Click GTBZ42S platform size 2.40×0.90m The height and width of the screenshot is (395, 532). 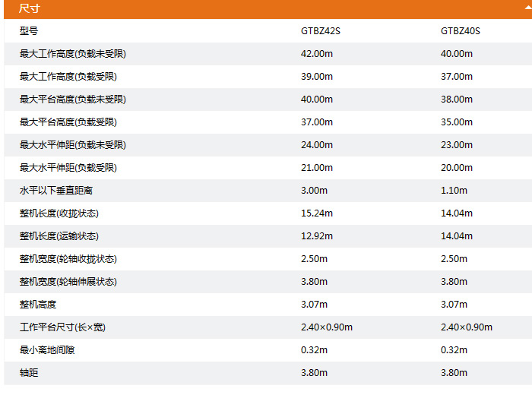(x=327, y=327)
